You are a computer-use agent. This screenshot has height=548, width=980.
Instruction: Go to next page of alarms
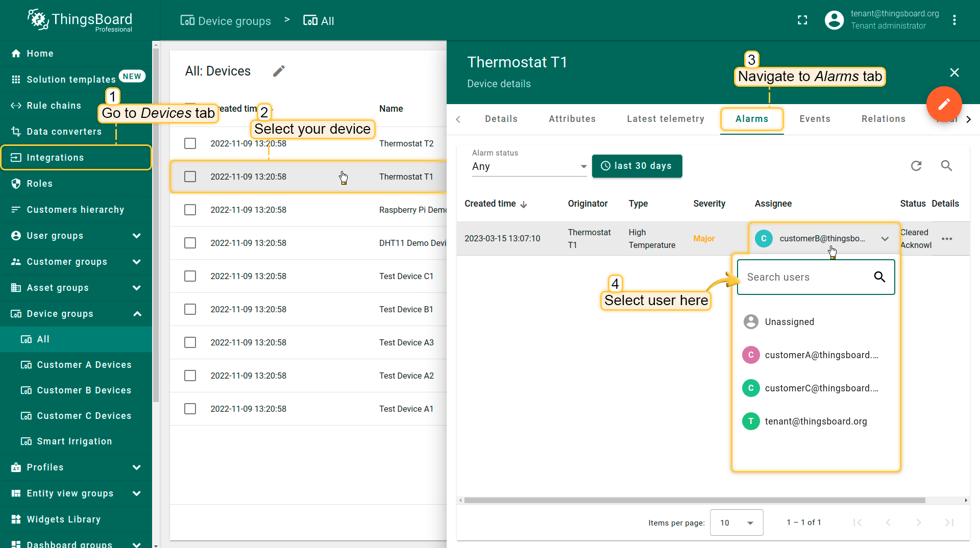[x=919, y=522]
